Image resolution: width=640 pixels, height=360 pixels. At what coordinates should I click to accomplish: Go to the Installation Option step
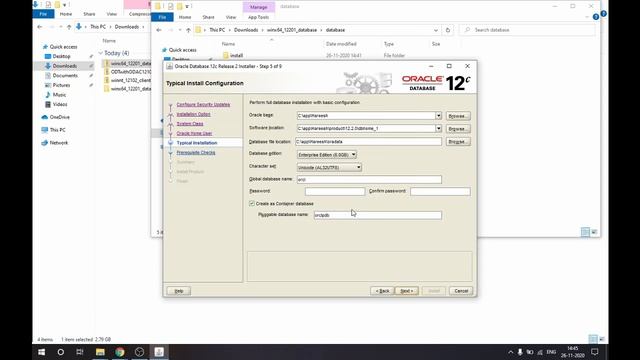tap(193, 114)
